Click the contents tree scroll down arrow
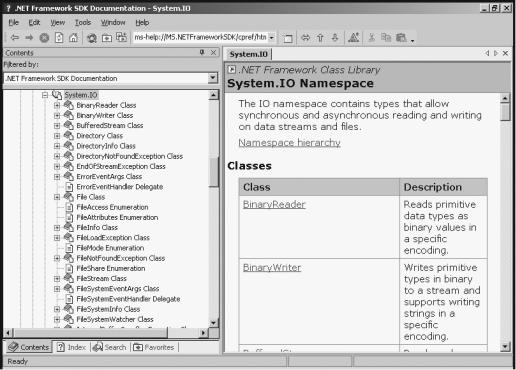Image resolution: width=516 pixels, height=370 pixels. (x=214, y=323)
